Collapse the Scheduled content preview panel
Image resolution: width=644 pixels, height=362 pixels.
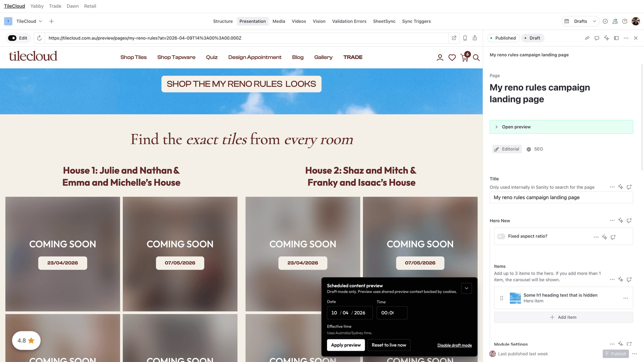(x=466, y=288)
